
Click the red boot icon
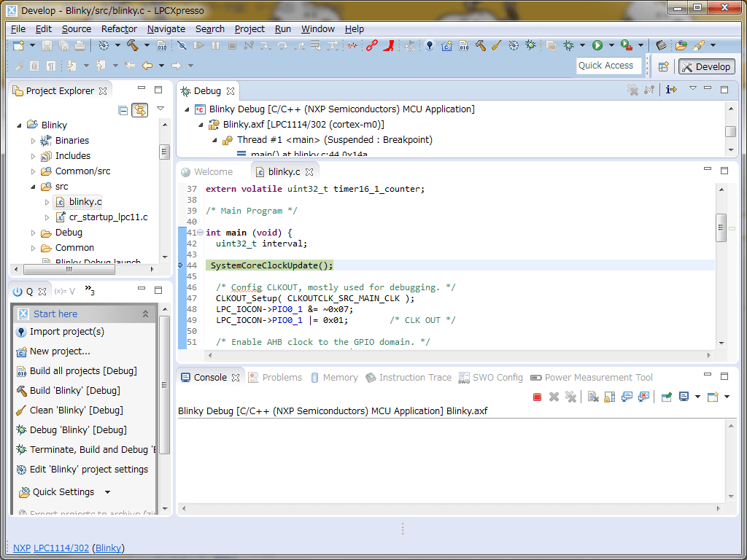tap(388, 45)
